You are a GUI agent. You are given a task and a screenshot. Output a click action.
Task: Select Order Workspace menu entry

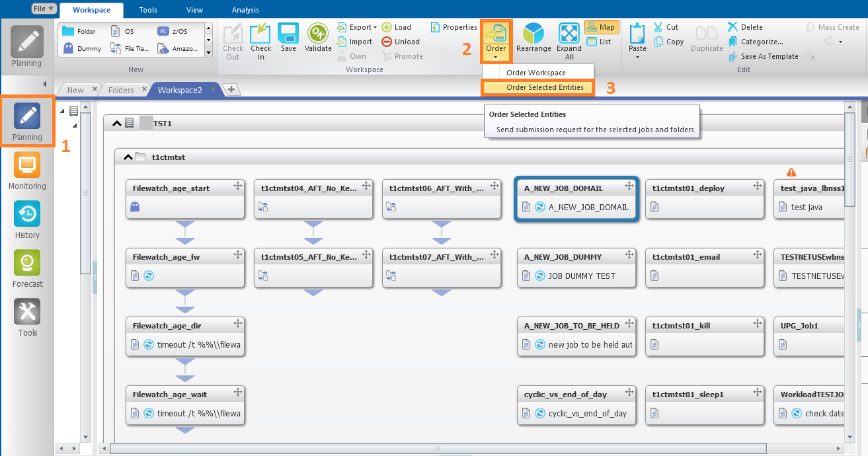point(535,73)
